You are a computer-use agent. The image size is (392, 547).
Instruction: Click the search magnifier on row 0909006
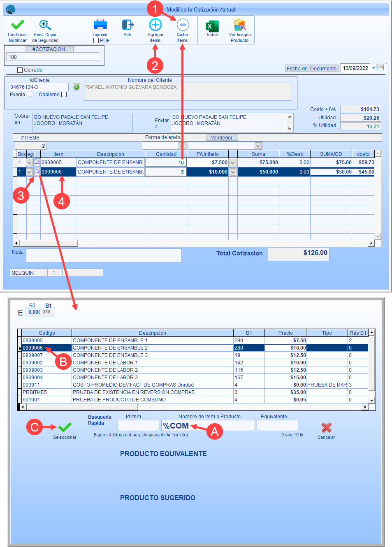(37, 172)
